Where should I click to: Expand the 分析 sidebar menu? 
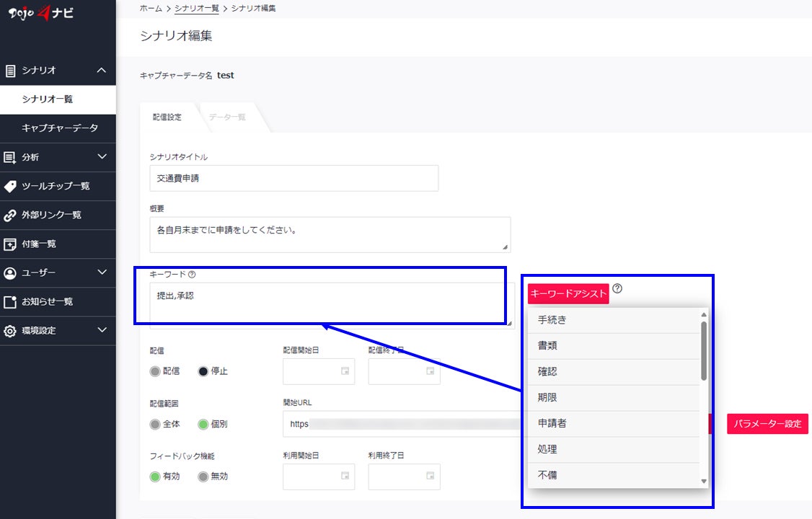pos(102,157)
